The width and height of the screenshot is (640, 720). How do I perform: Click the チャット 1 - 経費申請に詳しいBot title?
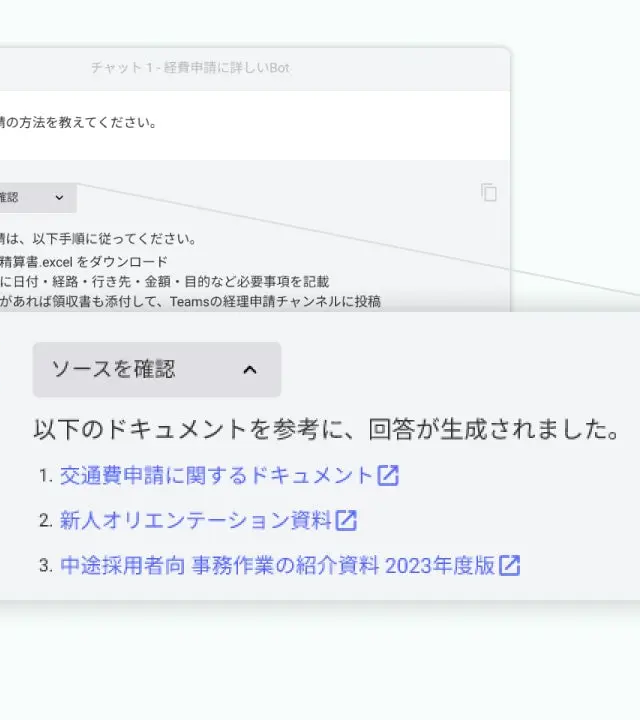pos(189,68)
